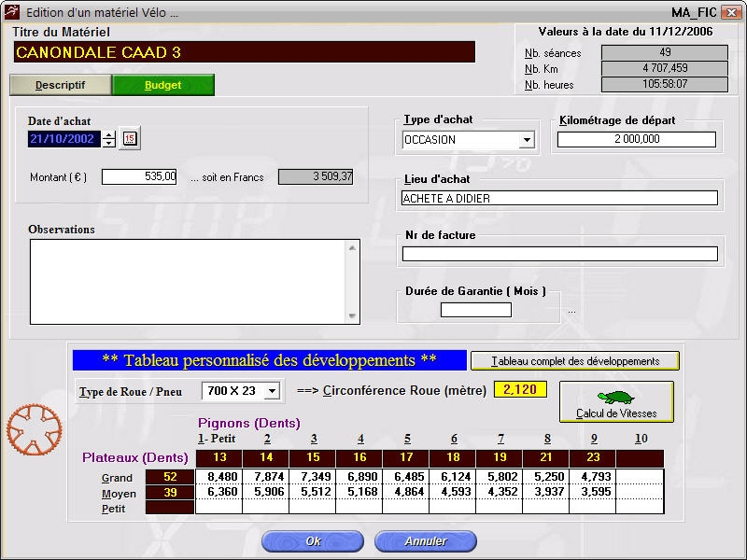The width and height of the screenshot is (747, 560).
Task: Open the Type d'achat dropdown
Action: coord(527,140)
